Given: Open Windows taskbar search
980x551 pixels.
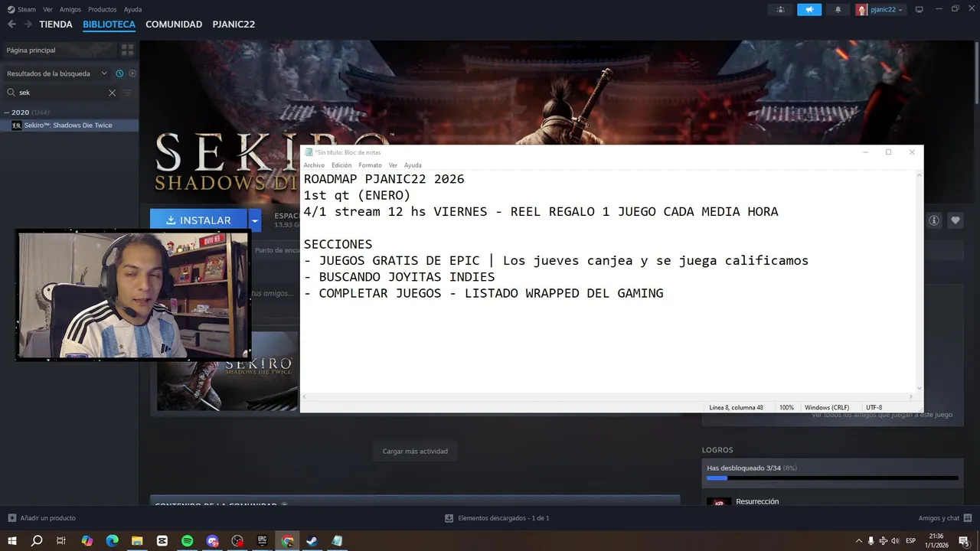Looking at the screenshot, I should coord(36,540).
